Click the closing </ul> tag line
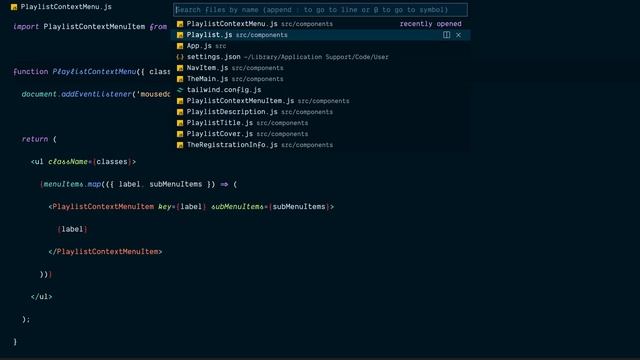640x360 pixels. pos(42,297)
